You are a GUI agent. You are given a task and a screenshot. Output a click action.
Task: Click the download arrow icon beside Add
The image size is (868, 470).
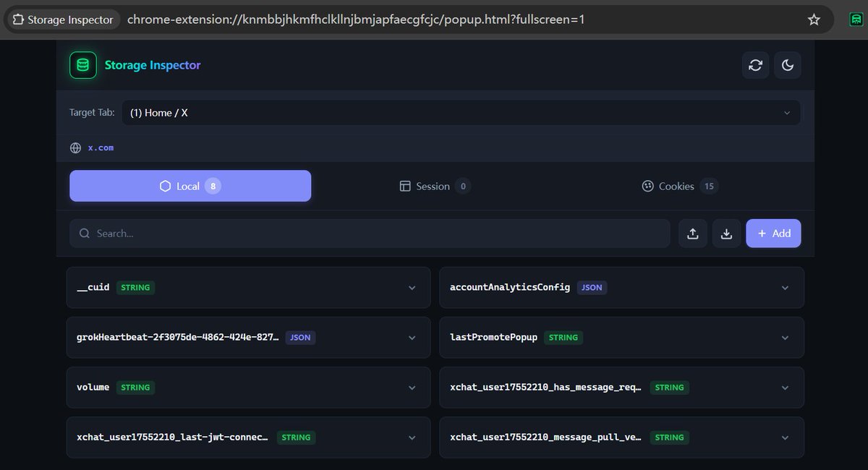click(726, 234)
